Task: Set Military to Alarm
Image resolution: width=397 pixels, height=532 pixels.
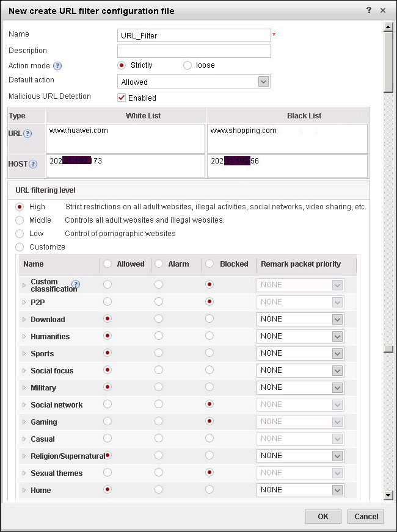Action: pyautogui.click(x=159, y=387)
